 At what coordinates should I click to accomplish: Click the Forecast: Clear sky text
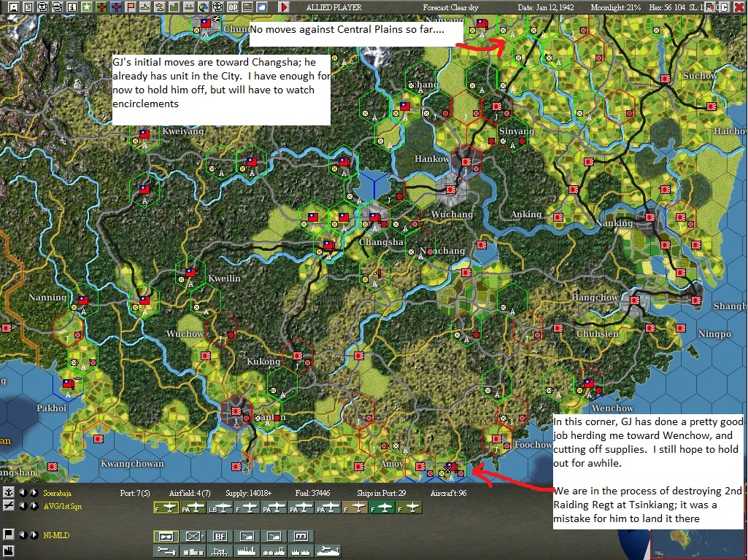click(450, 7)
